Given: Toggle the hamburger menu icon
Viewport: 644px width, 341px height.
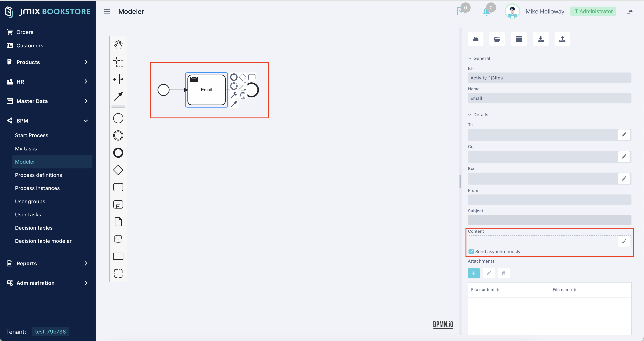Looking at the screenshot, I should [x=107, y=11].
